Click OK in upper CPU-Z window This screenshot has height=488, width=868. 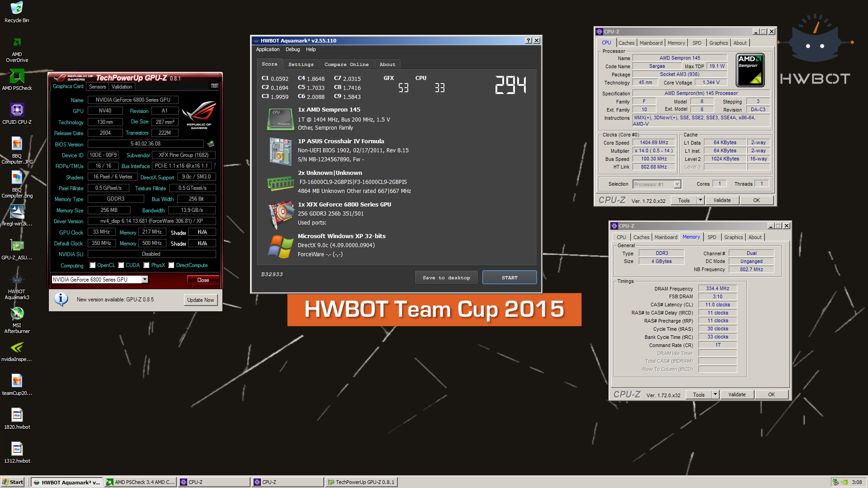[x=756, y=200]
